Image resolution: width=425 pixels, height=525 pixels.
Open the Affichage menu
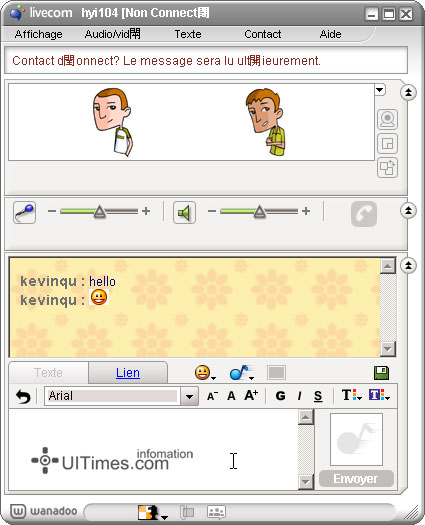(39, 34)
